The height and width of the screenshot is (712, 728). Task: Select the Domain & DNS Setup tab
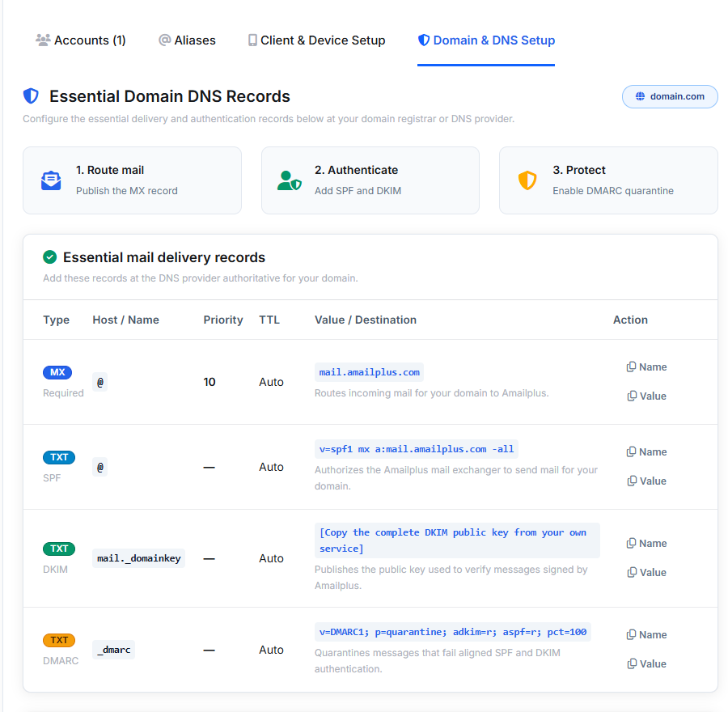click(486, 40)
